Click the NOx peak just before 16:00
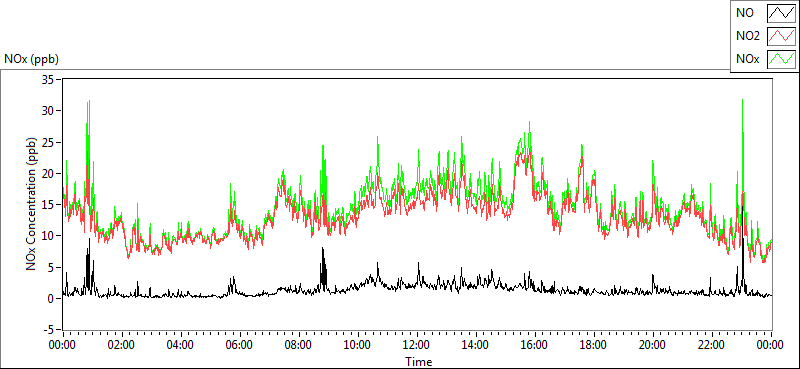 pos(530,123)
